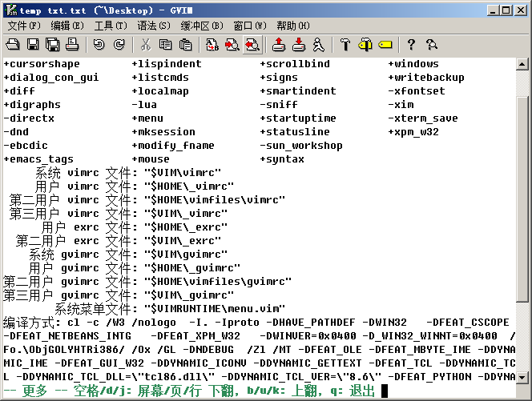Click the text +emacs_tags
532x401 pixels.
pyautogui.click(x=38, y=159)
